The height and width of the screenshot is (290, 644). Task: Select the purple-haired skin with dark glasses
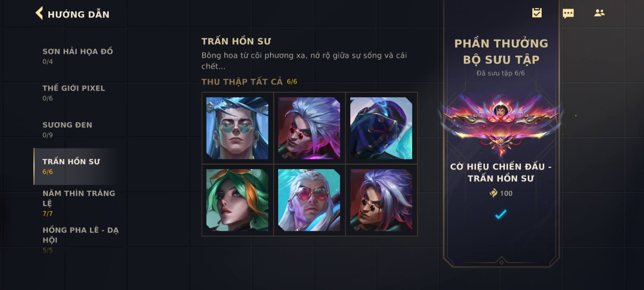pyautogui.click(x=381, y=200)
